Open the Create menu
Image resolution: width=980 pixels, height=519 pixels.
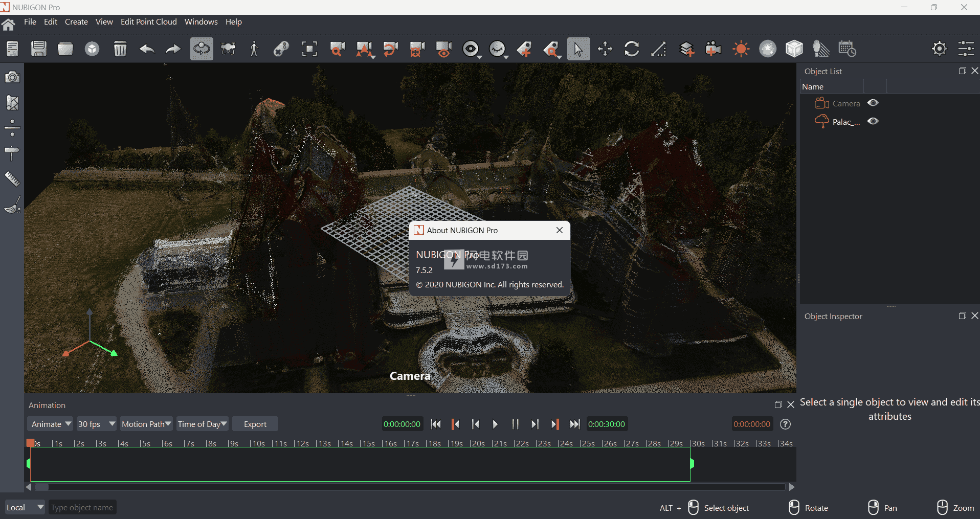coord(76,22)
